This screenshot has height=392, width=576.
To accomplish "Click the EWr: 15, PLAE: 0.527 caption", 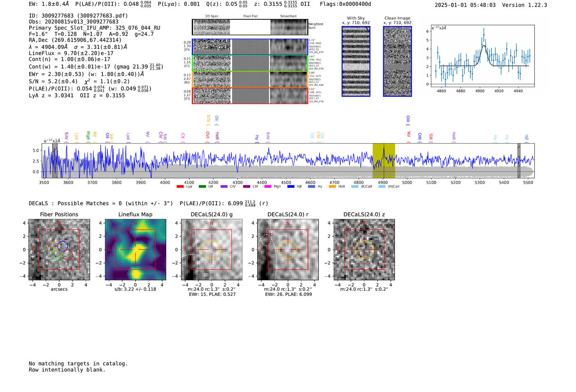I will coord(212,295).
